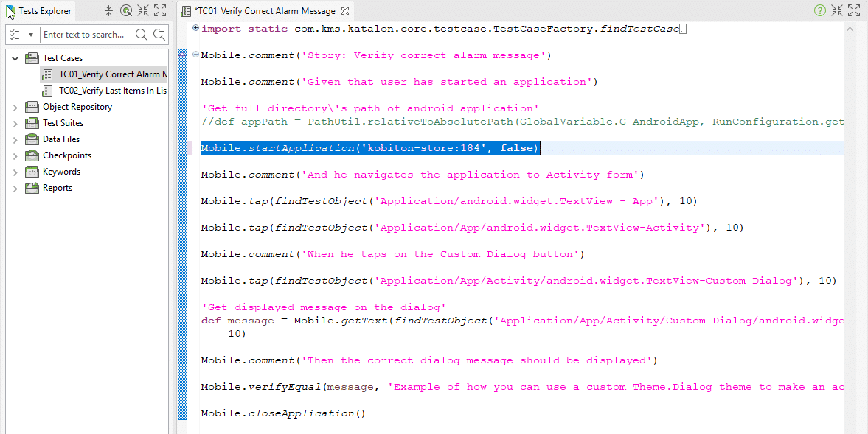Screen dimensions: 868x434
Task: Collapse the script block with the minus marker
Action: click(195, 55)
